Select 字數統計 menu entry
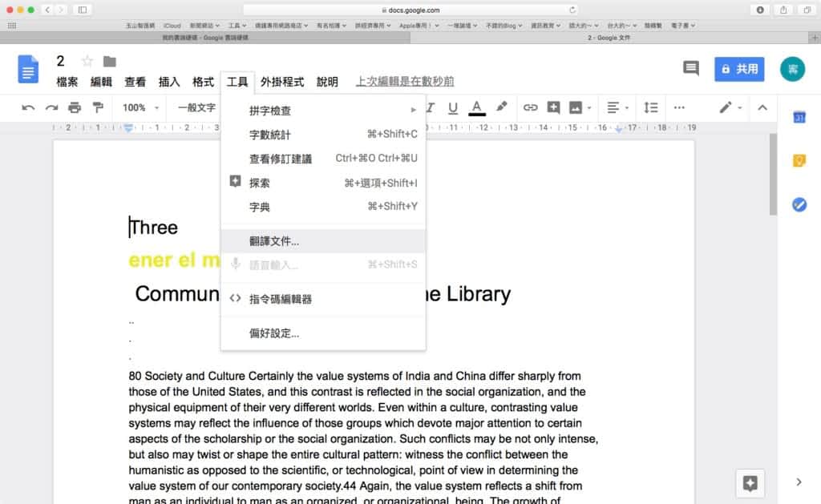The width and height of the screenshot is (821, 504). coord(270,135)
